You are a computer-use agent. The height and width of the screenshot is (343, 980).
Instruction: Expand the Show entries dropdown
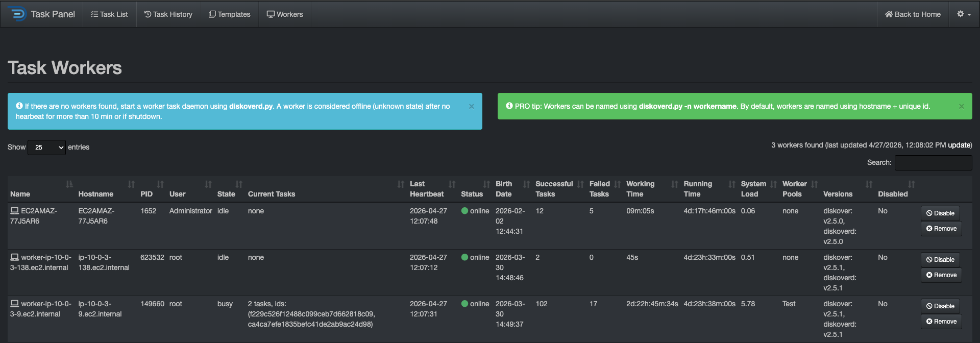coord(46,147)
